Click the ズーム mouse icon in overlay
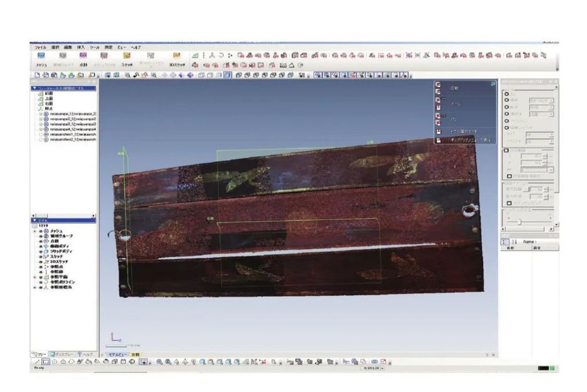Screen dimensions: 587x392 point(438,104)
